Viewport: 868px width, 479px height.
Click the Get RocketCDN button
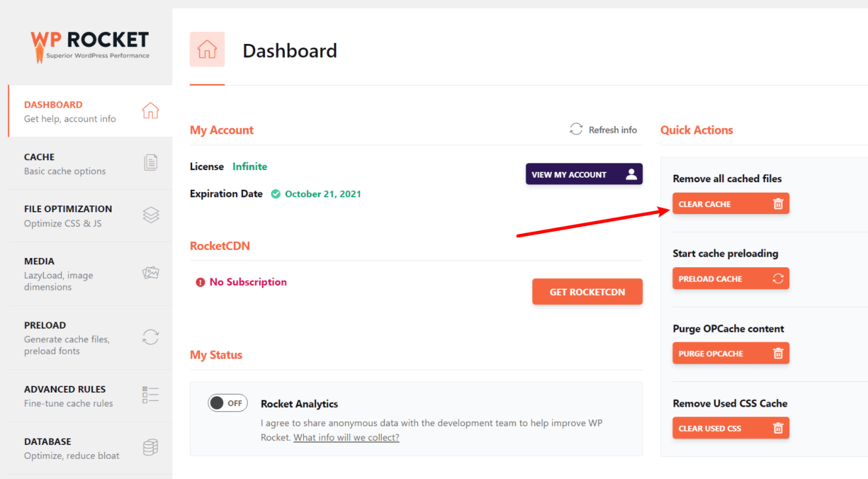click(587, 292)
